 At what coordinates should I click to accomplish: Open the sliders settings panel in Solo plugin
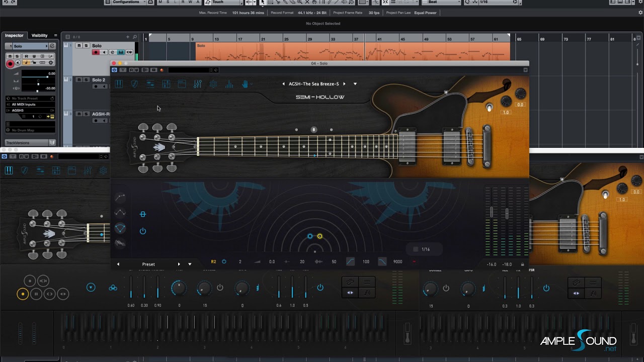coord(150,84)
